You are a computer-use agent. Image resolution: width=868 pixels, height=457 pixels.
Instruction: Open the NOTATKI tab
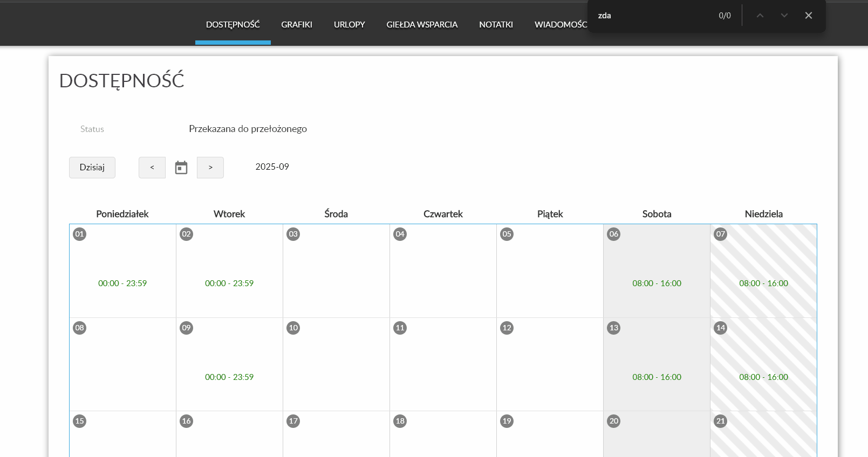pyautogui.click(x=496, y=24)
